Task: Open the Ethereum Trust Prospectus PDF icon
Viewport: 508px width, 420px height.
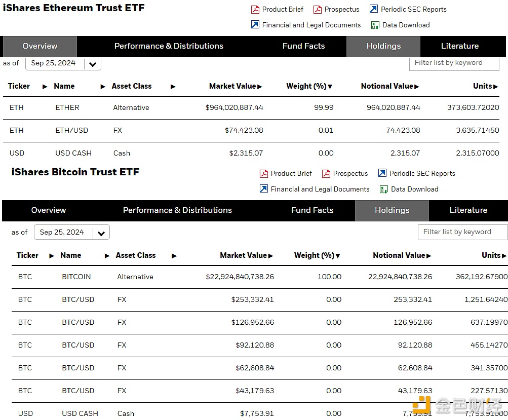Action: 318,10
